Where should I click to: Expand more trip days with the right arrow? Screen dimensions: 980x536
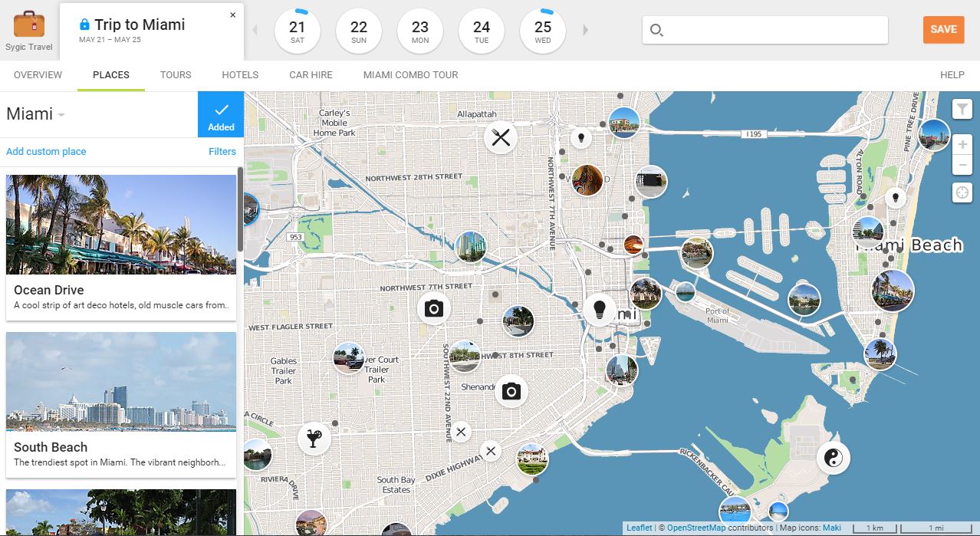(x=585, y=30)
